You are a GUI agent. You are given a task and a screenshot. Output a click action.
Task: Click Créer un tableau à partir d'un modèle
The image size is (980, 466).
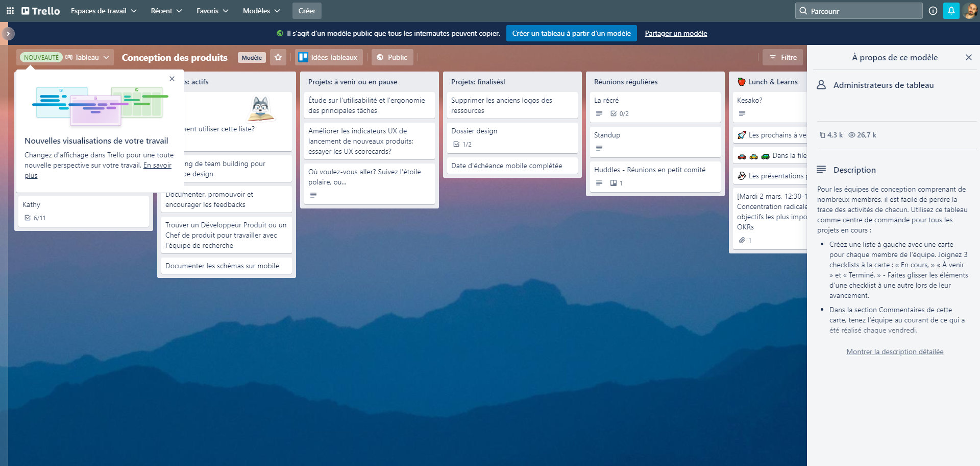tap(571, 33)
